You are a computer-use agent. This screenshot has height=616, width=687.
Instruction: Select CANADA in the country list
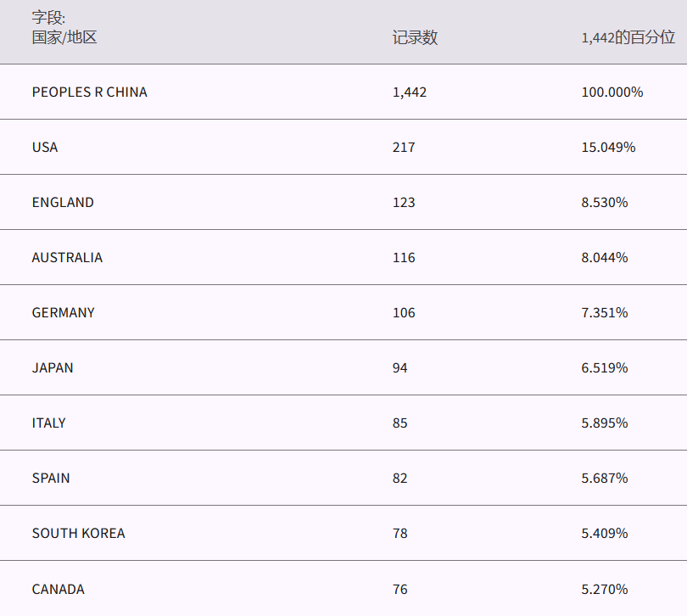tap(58, 589)
